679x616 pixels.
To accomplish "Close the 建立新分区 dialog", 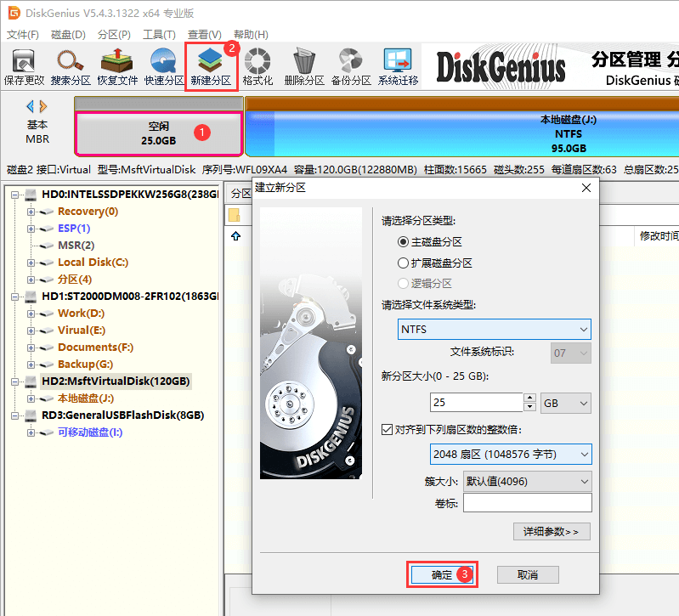I will click(586, 188).
